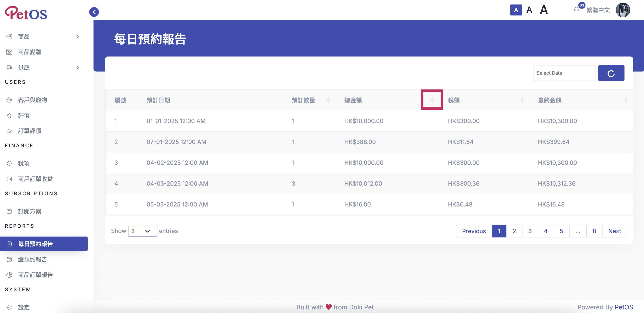Image resolution: width=644 pixels, height=313 pixels.
Task: Switch language from 繁體中文
Action: (x=598, y=10)
